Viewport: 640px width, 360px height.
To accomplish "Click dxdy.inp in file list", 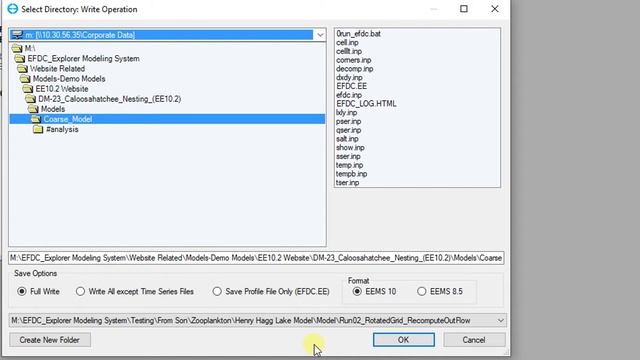I will click(349, 78).
